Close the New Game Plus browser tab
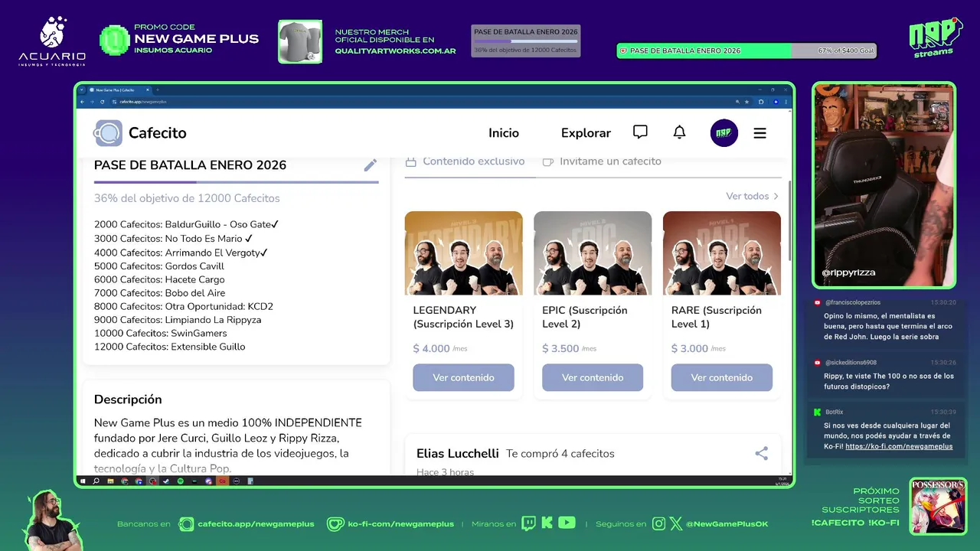Image resolution: width=980 pixels, height=551 pixels. click(x=147, y=90)
